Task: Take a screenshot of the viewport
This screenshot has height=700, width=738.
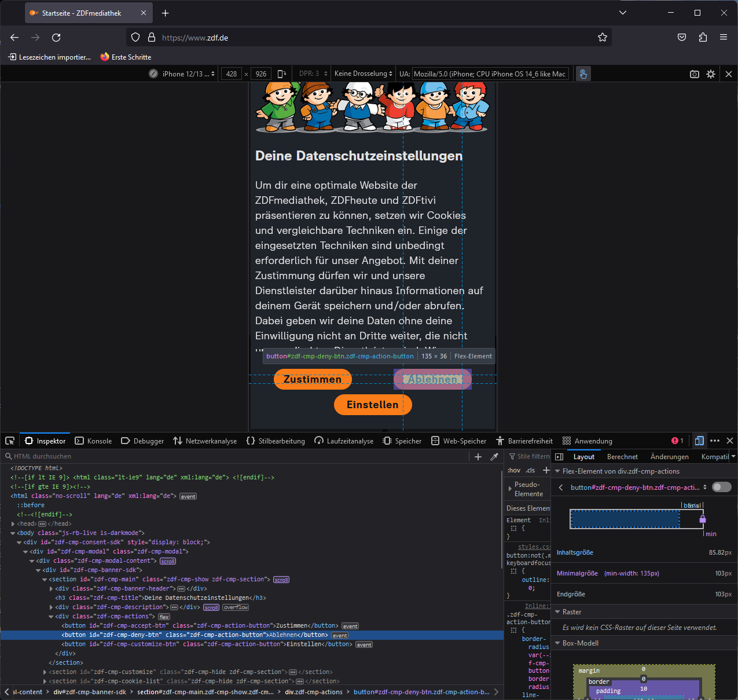Action: (695, 74)
